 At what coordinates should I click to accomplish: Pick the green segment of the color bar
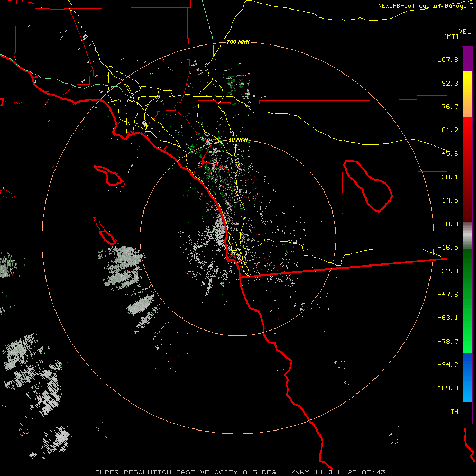coord(467,300)
